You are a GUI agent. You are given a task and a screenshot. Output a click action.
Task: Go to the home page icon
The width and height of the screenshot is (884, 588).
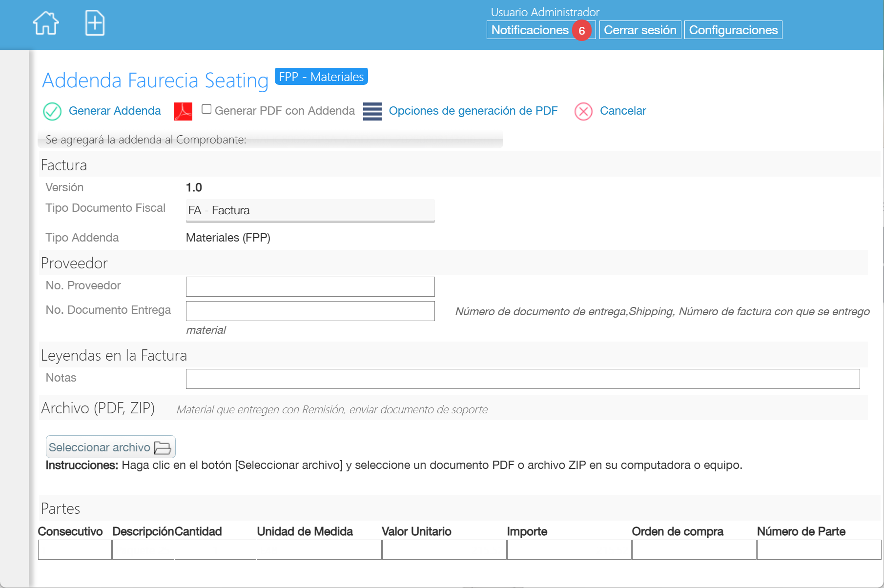point(46,23)
